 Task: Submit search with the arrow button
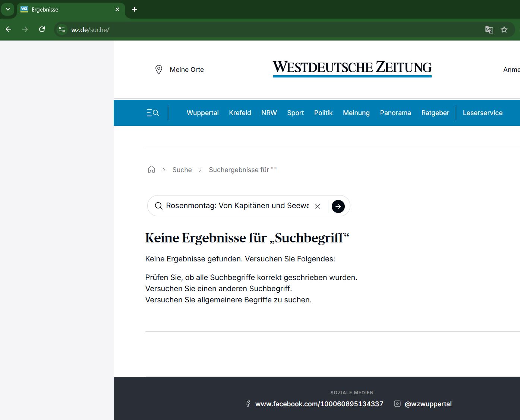pyautogui.click(x=338, y=206)
